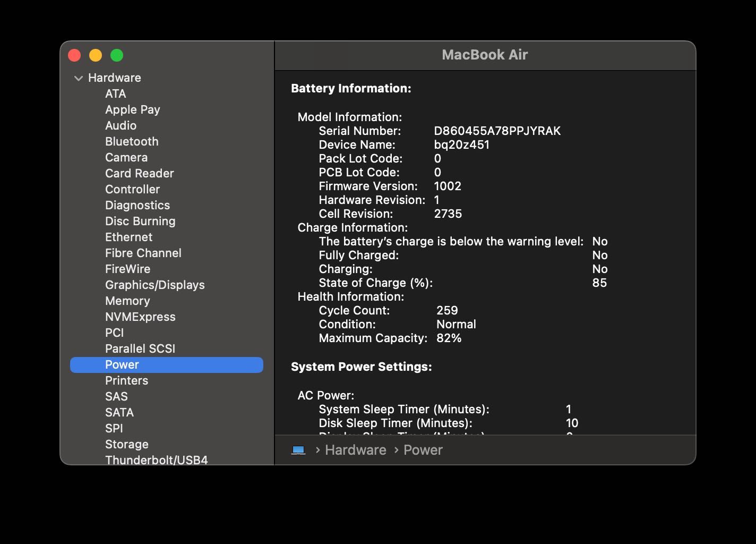The height and width of the screenshot is (544, 756).
Task: Open the Diagnostics entry
Action: (x=138, y=205)
